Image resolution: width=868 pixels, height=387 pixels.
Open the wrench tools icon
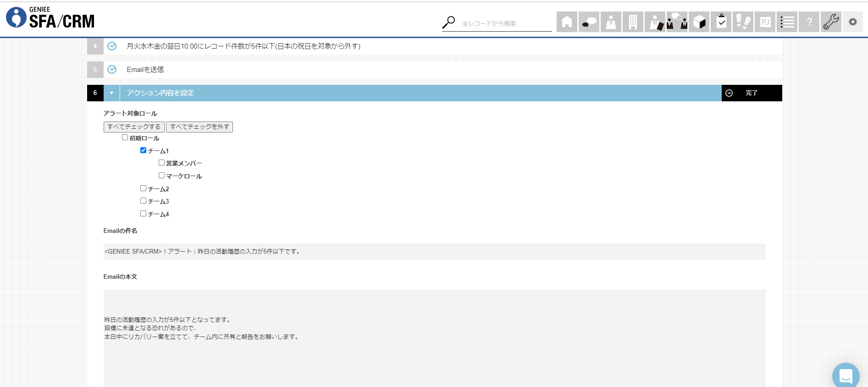click(831, 22)
